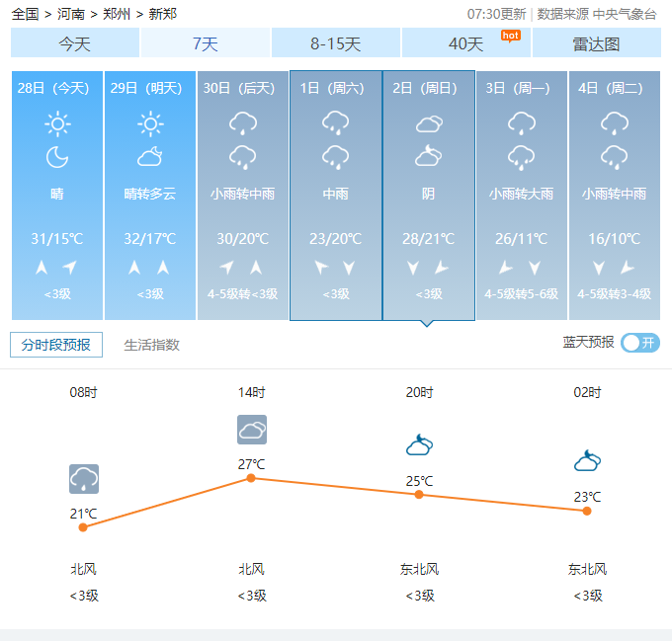Screen dimensions: 672x641
Task: Click the cloudy night icon for 2日 周日
Action: point(428,155)
